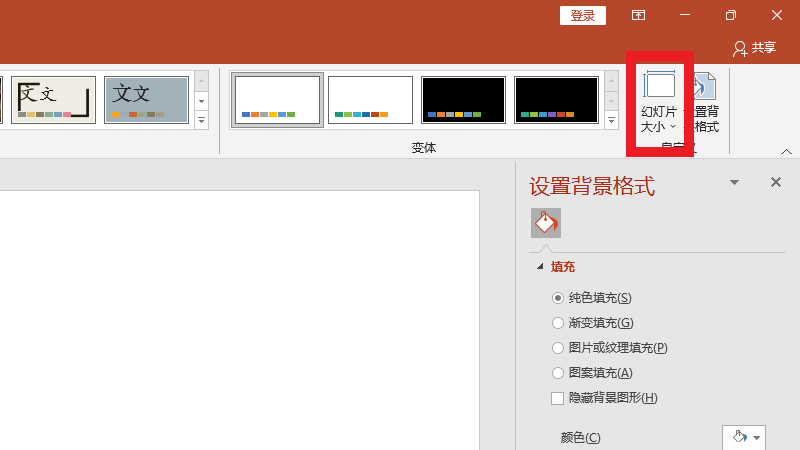The height and width of the screenshot is (450, 800).
Task: Select Gradient fill (渐变填充) option
Action: coord(558,323)
